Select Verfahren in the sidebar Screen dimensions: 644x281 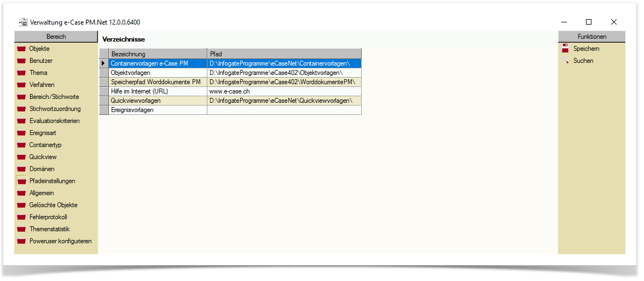(x=42, y=85)
